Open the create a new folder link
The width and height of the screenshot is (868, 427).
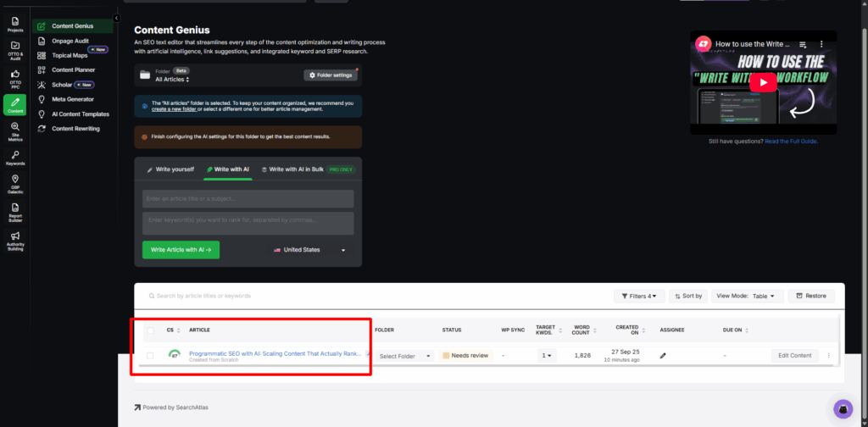pos(174,109)
